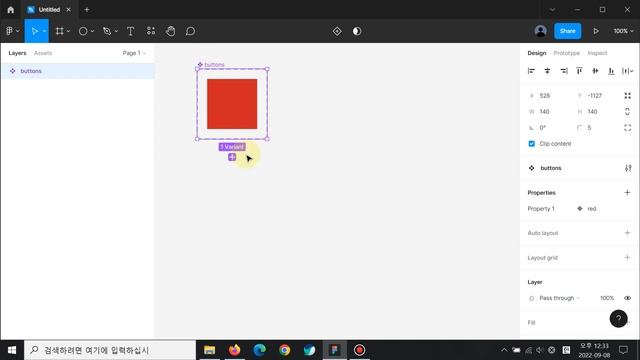Image resolution: width=640 pixels, height=360 pixels.
Task: Align selection to top
Action: pos(579,71)
